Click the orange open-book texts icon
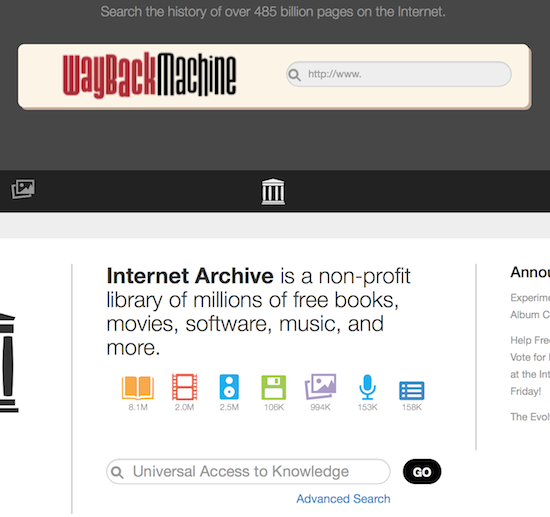Screen dimensions: 550x517 tap(138, 387)
